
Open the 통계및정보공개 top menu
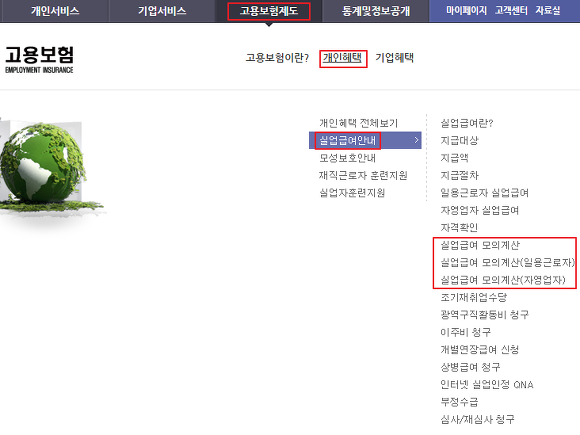point(375,11)
